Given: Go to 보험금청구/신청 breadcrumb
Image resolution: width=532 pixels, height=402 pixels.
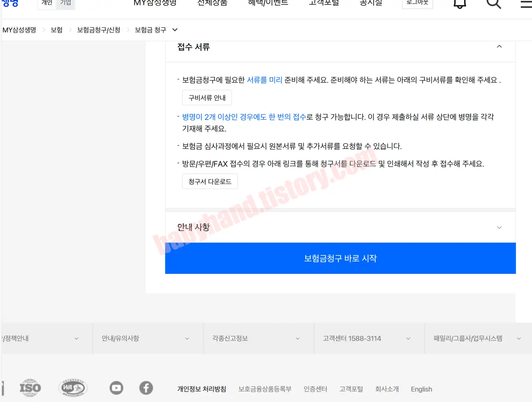Looking at the screenshot, I should [99, 30].
